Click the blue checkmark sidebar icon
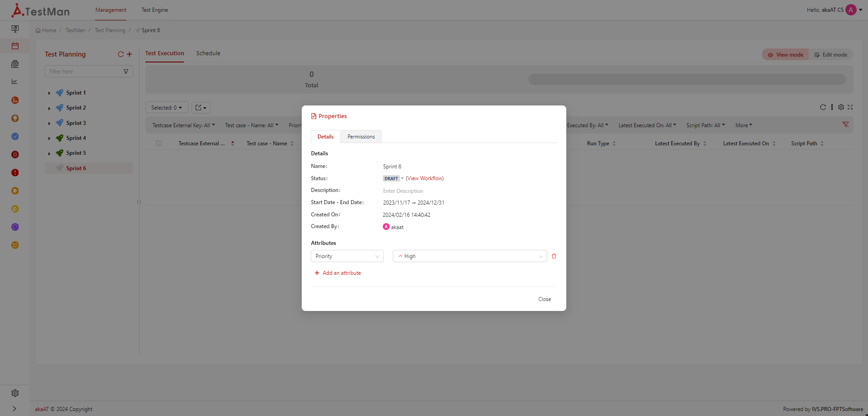 [15, 136]
